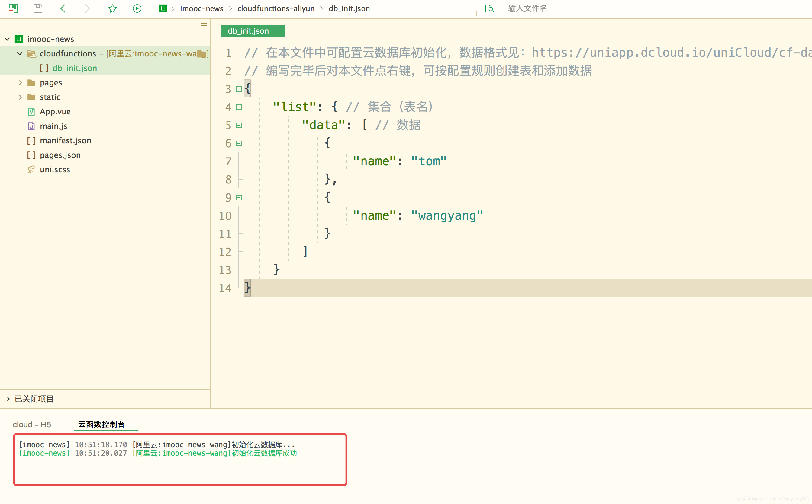The height and width of the screenshot is (504, 812).
Task: Expand the closed projects section
Action: pos(8,399)
